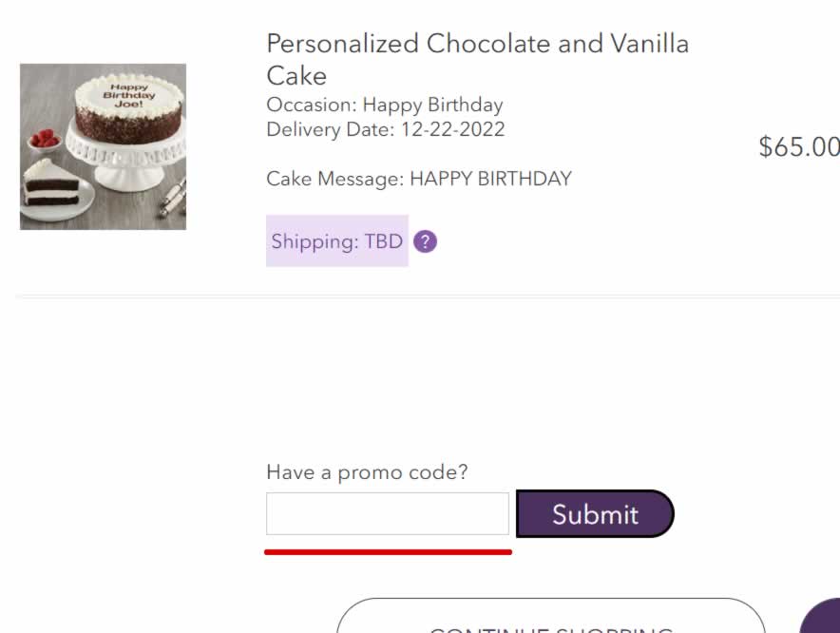This screenshot has height=633, width=840.
Task: Click the Occasion: Happy Birthday line
Action: click(x=385, y=105)
